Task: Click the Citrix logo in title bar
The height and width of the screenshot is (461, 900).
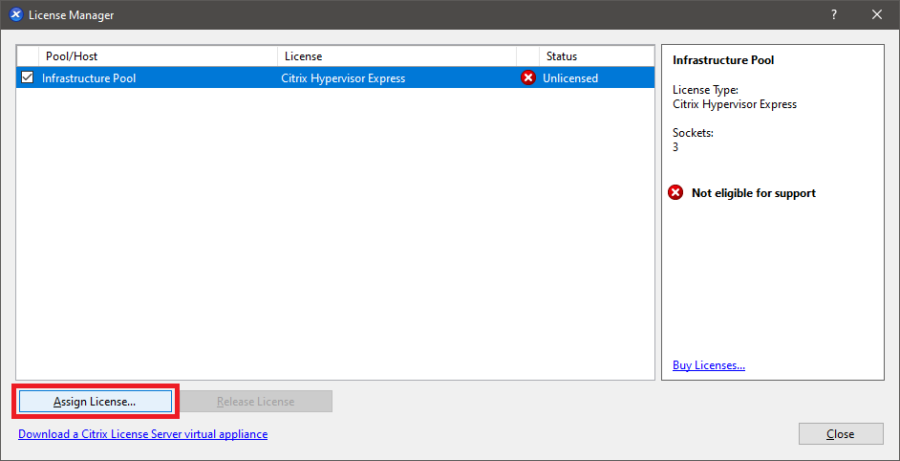Action: pos(16,15)
